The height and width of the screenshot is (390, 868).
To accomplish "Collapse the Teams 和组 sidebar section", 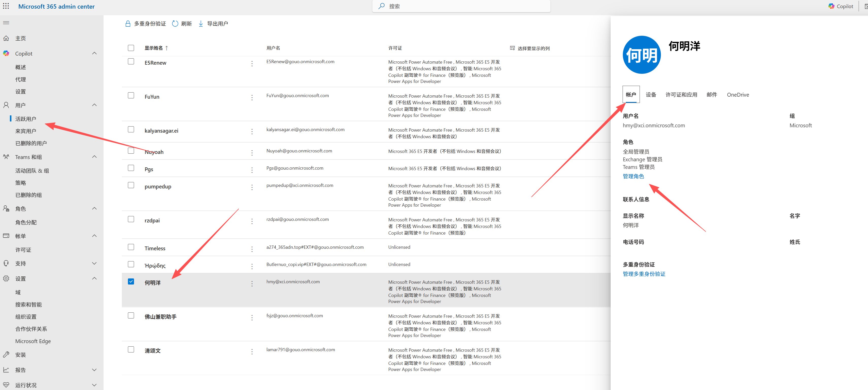I will point(94,157).
